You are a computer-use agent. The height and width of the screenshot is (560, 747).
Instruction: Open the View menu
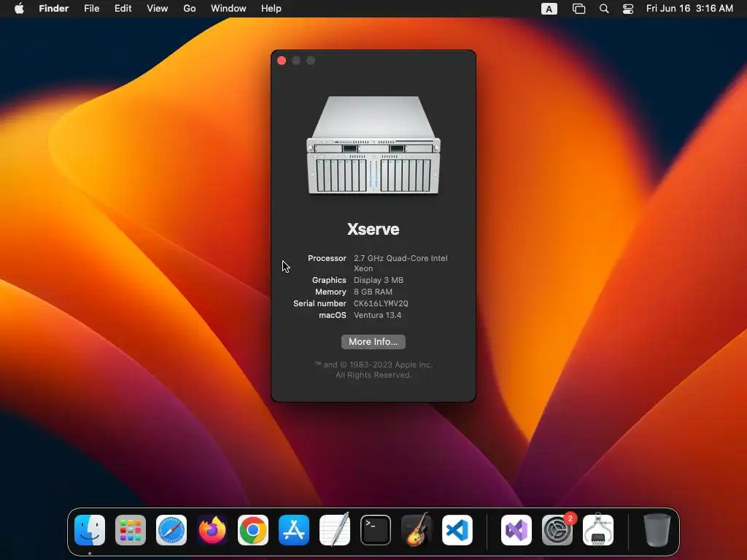tap(158, 9)
